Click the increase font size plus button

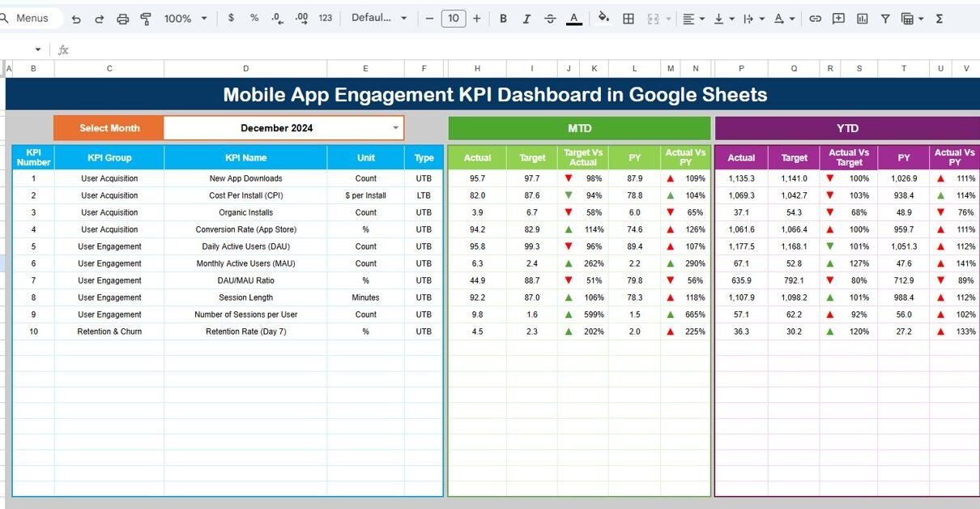click(x=476, y=19)
